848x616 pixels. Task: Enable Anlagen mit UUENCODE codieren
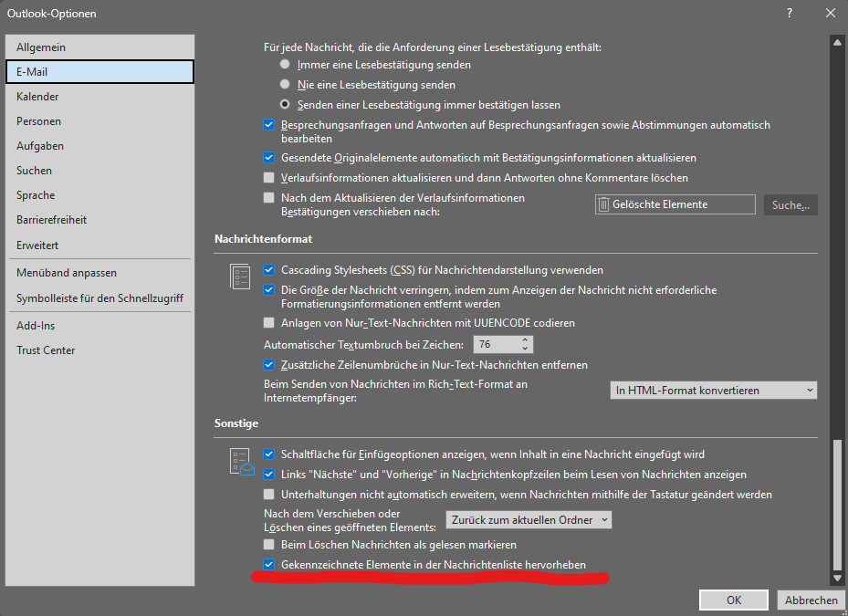(x=268, y=323)
